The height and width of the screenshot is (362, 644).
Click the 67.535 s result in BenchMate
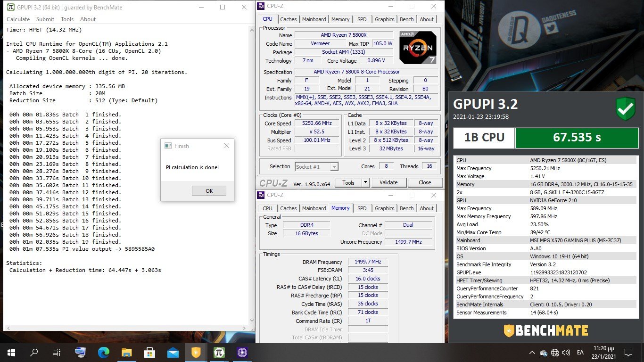tap(577, 138)
